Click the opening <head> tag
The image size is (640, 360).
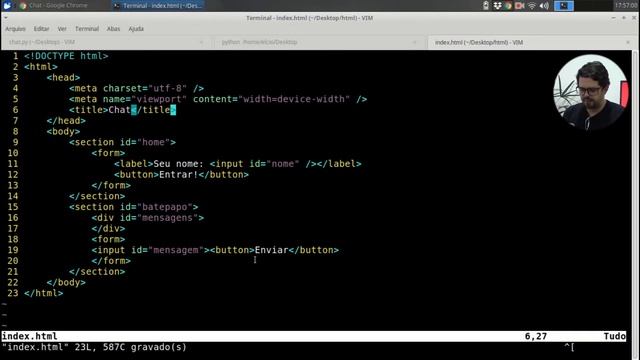pyautogui.click(x=63, y=78)
